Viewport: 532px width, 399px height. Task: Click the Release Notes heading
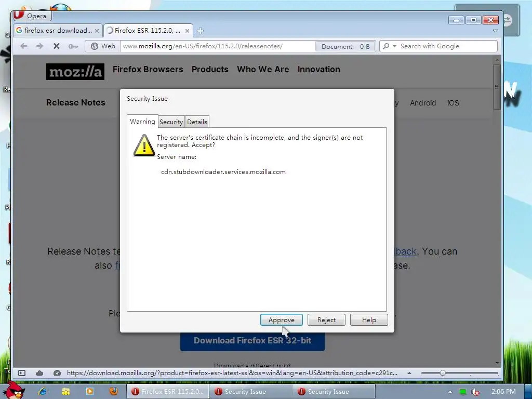click(x=76, y=102)
